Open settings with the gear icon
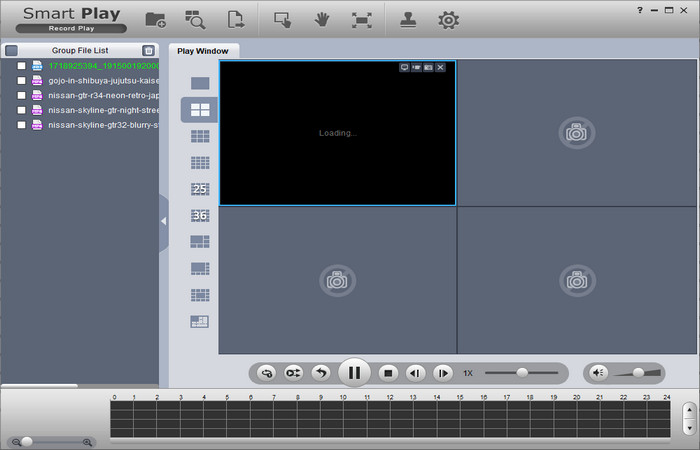The height and width of the screenshot is (450, 700). (449, 19)
